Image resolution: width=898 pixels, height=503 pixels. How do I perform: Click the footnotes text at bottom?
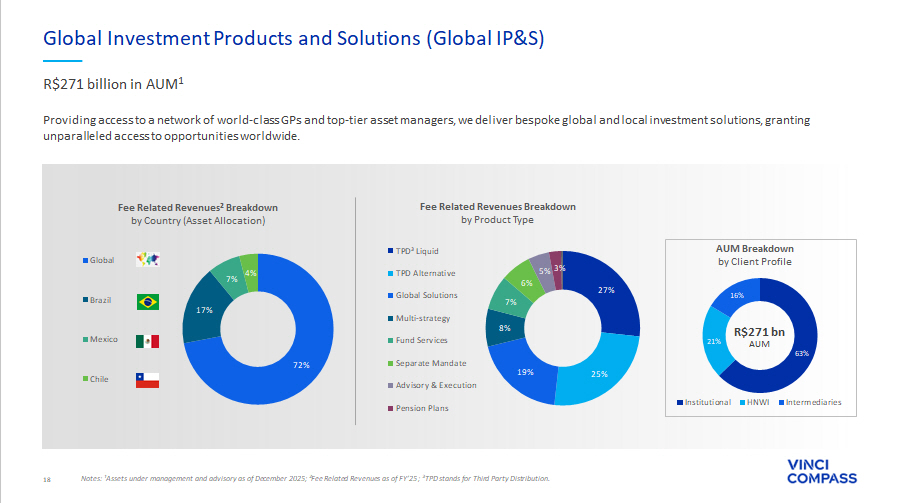click(315, 479)
